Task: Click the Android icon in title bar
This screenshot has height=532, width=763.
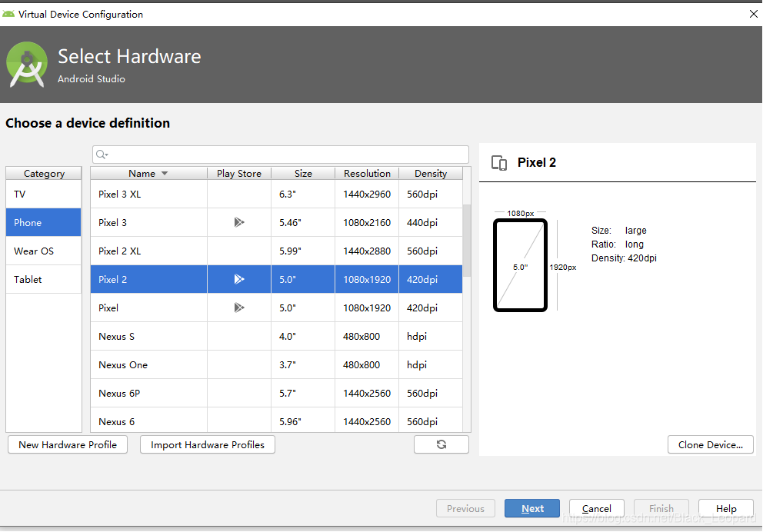Action: 8,14
